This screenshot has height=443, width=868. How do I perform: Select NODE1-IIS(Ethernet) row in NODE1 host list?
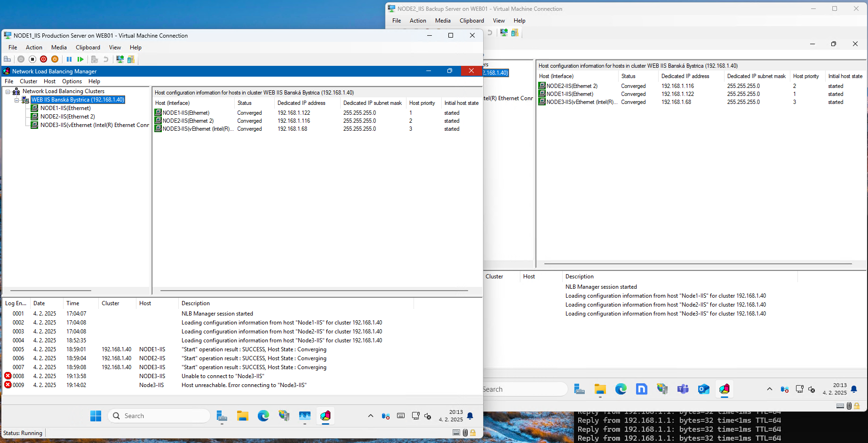(x=318, y=113)
